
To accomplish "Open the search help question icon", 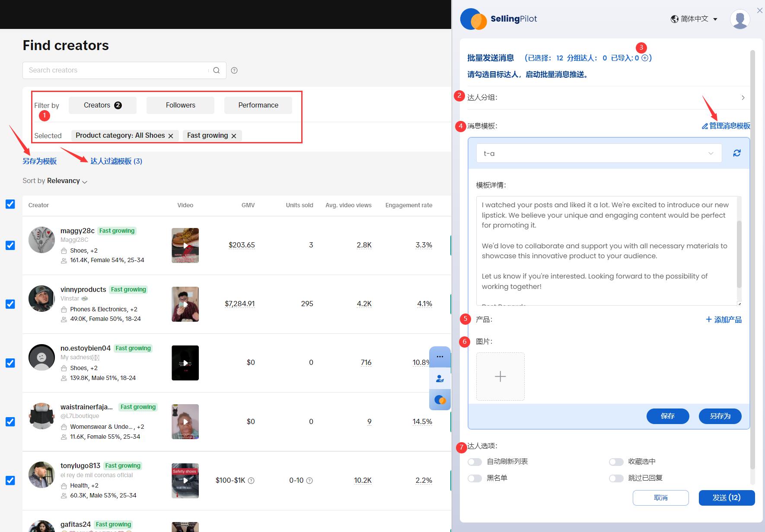I will click(x=234, y=70).
